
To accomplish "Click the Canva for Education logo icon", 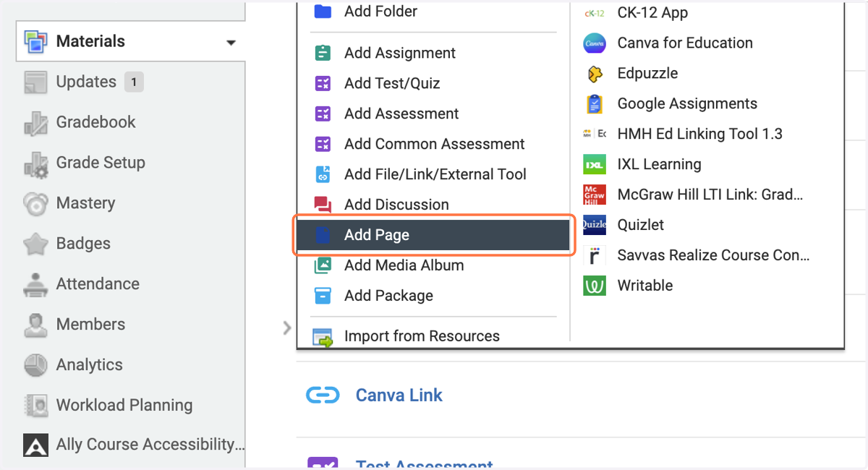I will tap(595, 43).
